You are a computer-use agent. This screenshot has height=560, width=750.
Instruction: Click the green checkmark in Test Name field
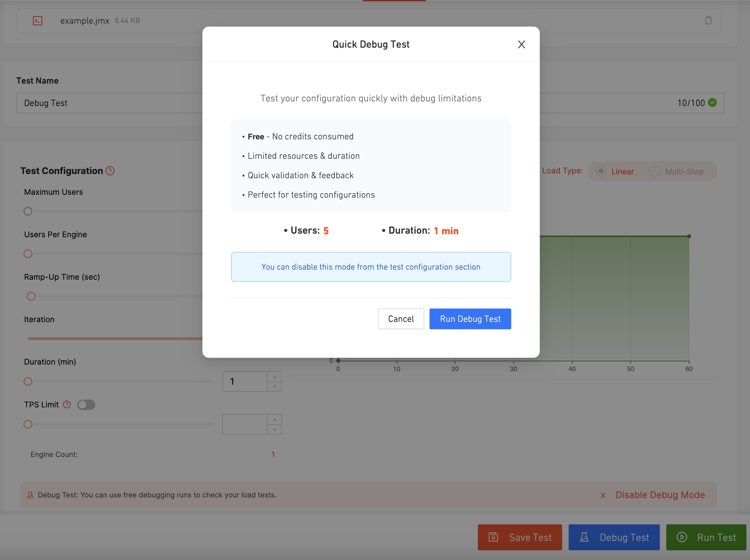pos(712,103)
